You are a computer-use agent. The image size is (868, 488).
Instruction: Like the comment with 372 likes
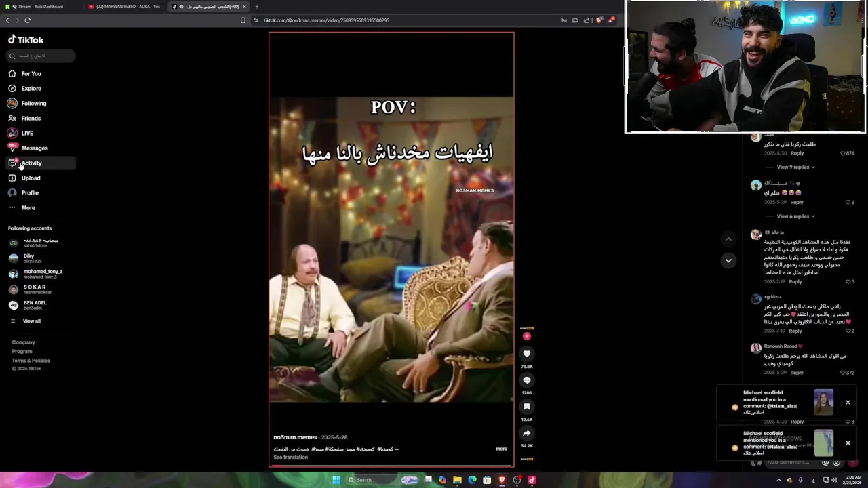tap(843, 373)
